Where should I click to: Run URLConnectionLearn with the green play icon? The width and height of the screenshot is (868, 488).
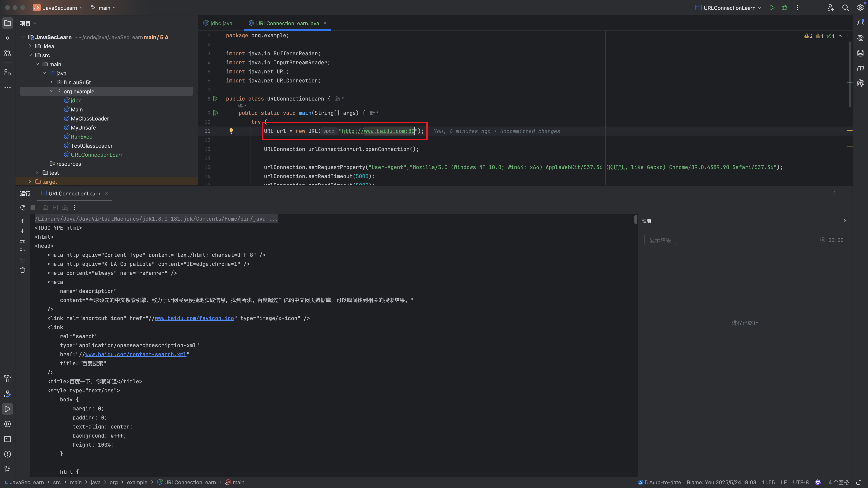click(x=772, y=8)
